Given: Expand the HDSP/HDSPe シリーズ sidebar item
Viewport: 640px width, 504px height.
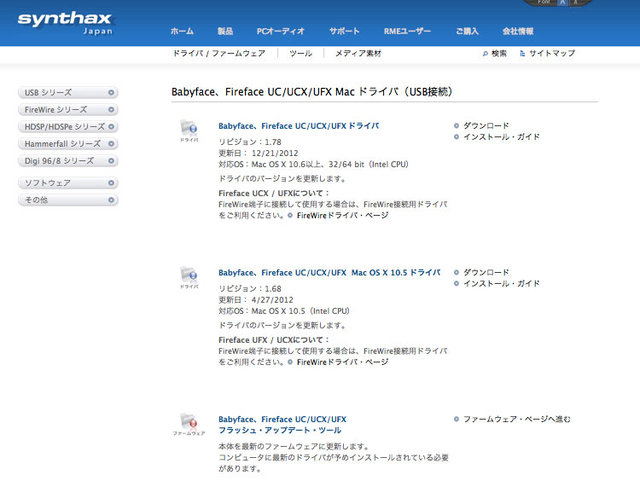Looking at the screenshot, I should 68,127.
